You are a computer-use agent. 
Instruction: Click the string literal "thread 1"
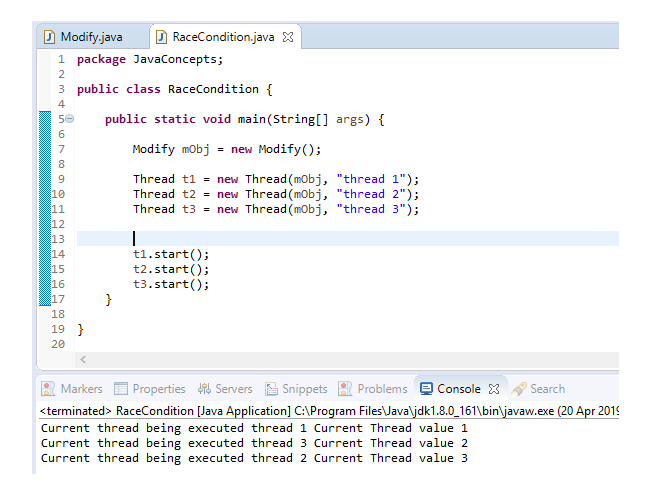click(371, 179)
